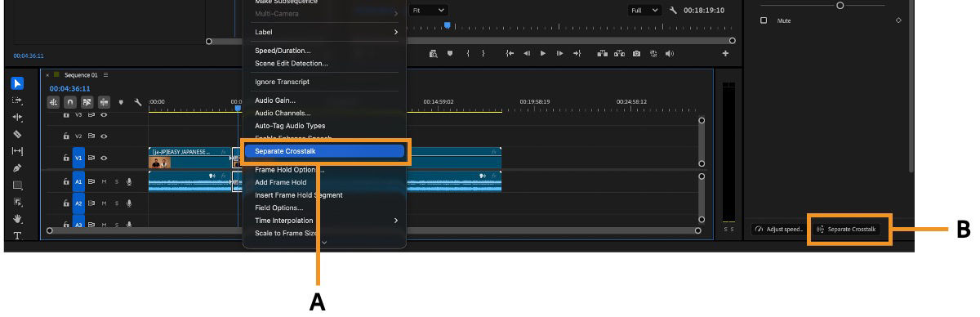
Task: Export frame with camera icon
Action: click(x=636, y=53)
